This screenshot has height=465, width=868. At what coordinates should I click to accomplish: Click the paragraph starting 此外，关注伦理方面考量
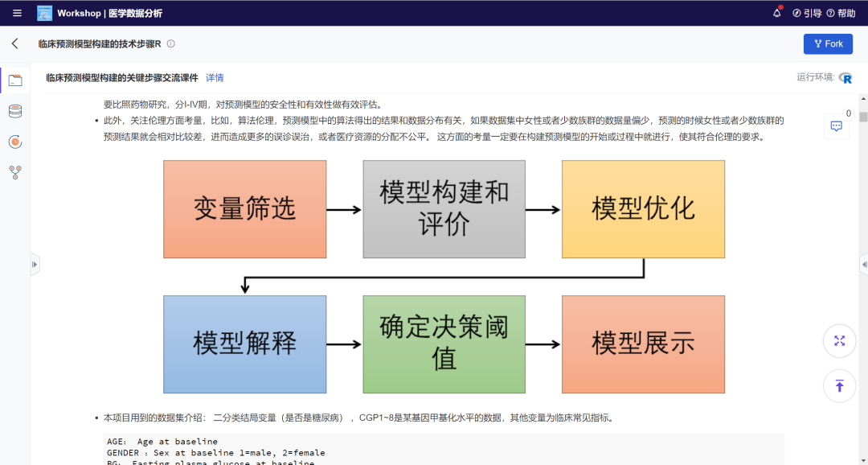[444, 129]
